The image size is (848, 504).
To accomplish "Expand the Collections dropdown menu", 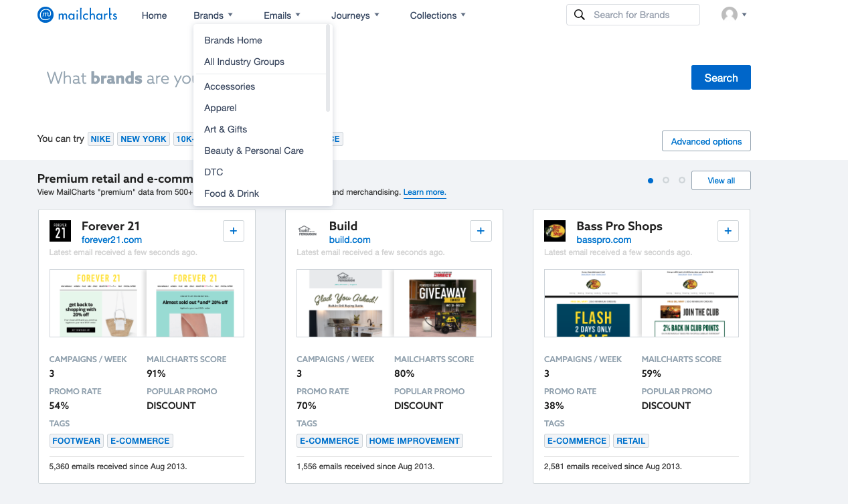I will click(438, 15).
